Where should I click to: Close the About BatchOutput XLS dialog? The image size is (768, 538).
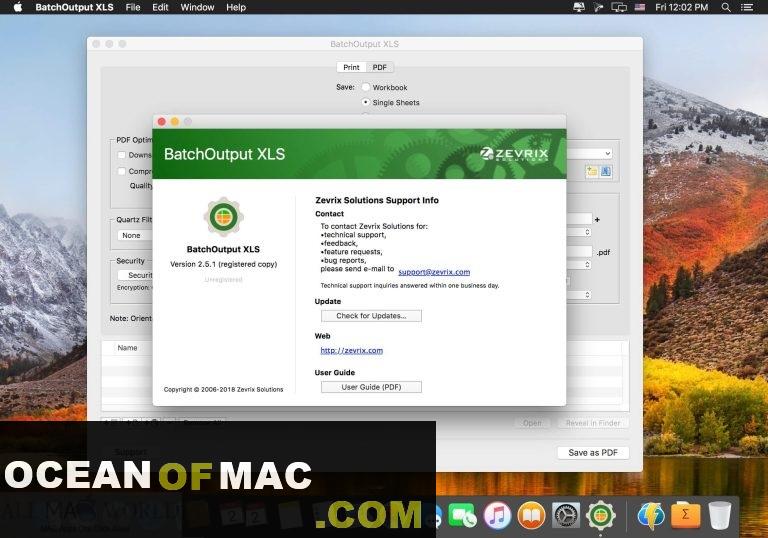[162, 122]
